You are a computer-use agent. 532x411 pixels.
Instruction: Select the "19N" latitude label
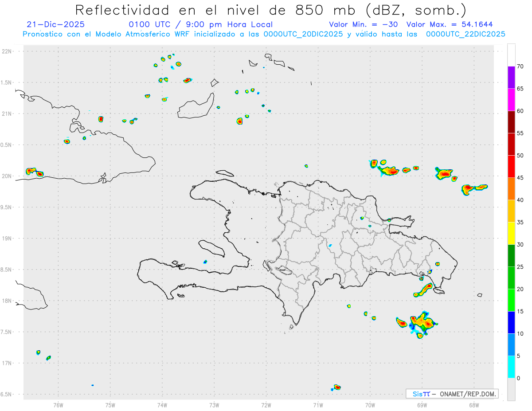[x=8, y=239]
